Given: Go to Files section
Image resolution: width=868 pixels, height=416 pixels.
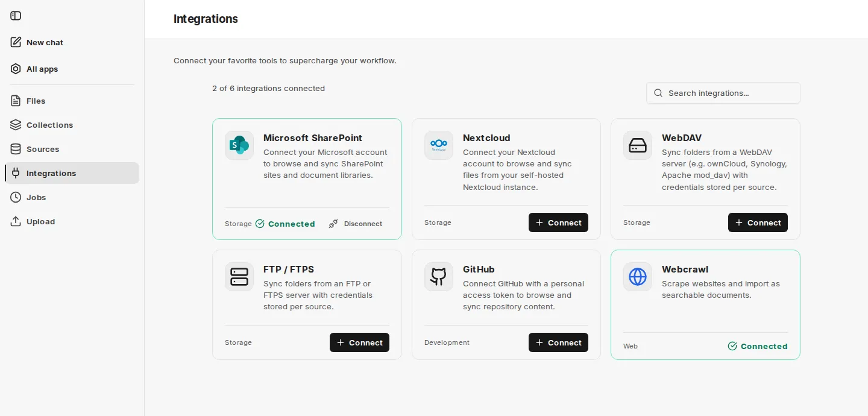Looking at the screenshot, I should [72, 101].
